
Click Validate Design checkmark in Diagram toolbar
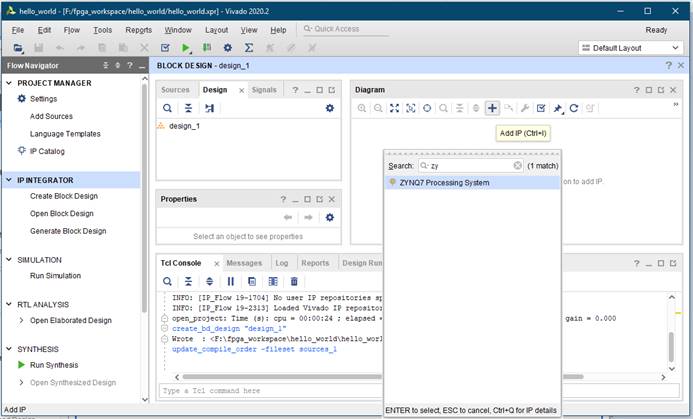541,108
